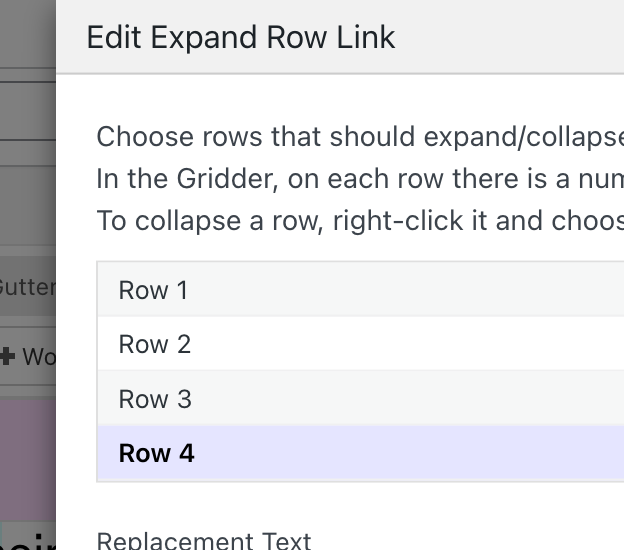This screenshot has width=624, height=550.
Task: Deselect the highlighted Row 4
Action: coord(156,453)
